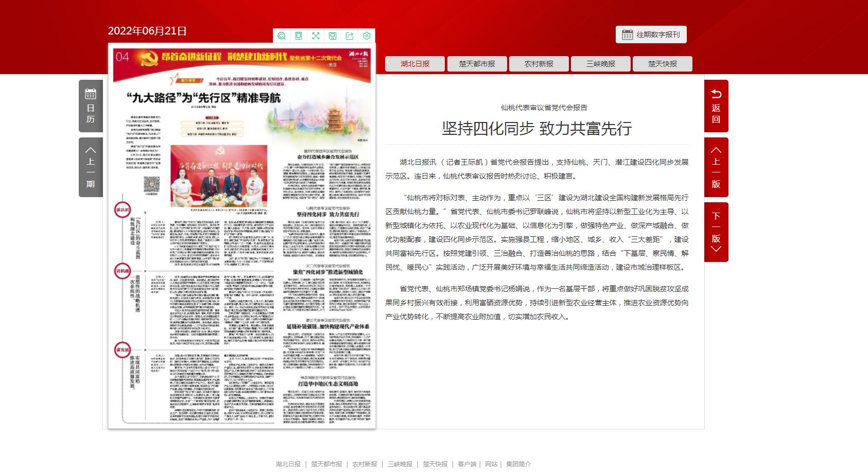Click the up chevron on 上一期 button
Screen dimensions: 868x473
pyautogui.click(x=91, y=150)
